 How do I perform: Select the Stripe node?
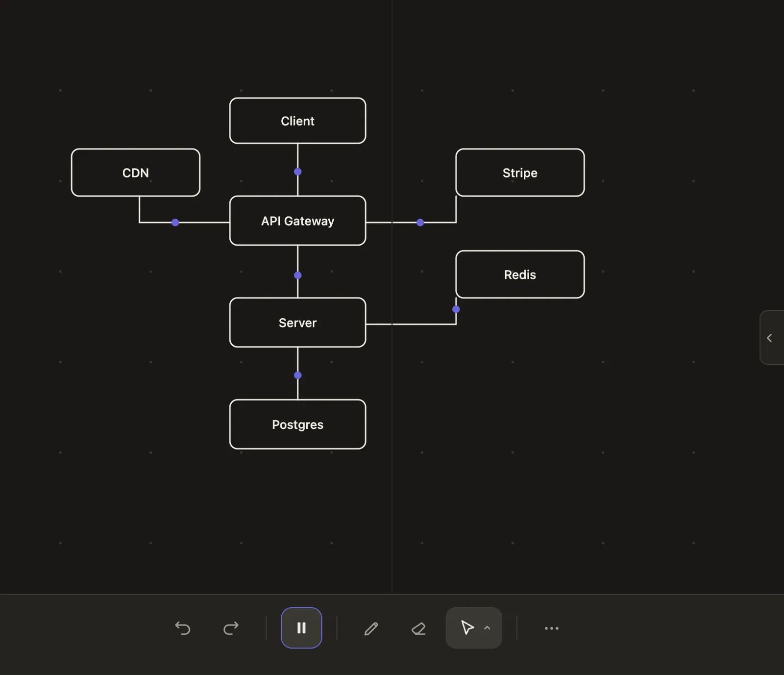pyautogui.click(x=520, y=173)
